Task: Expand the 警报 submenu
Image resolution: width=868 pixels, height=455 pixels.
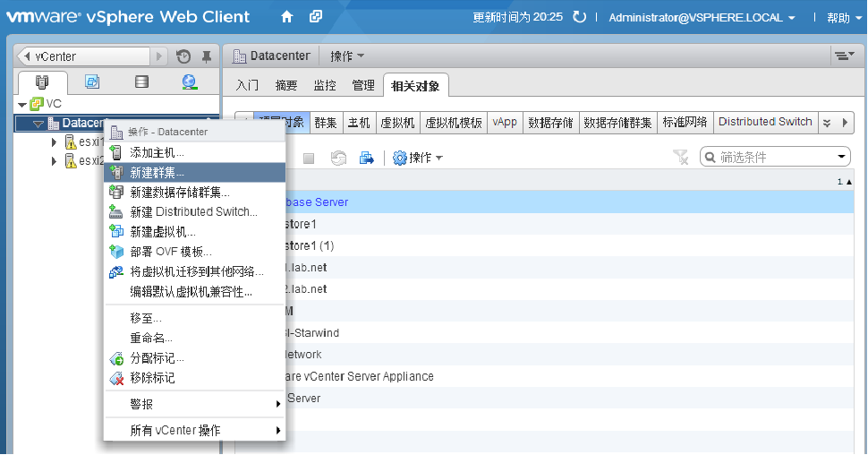Action: (194, 404)
